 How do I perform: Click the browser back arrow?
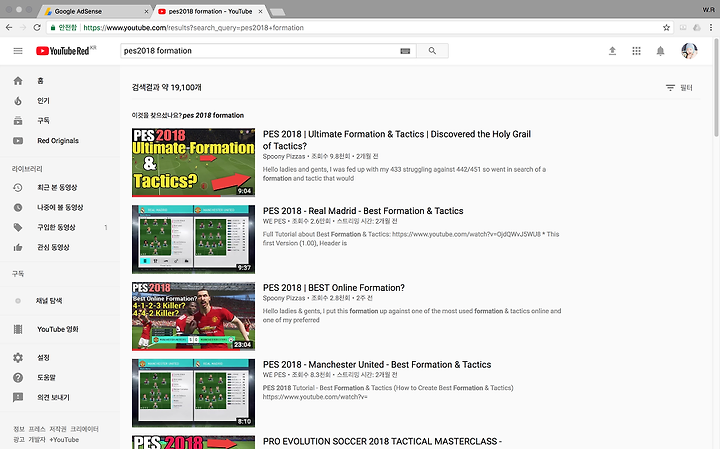(x=9, y=28)
